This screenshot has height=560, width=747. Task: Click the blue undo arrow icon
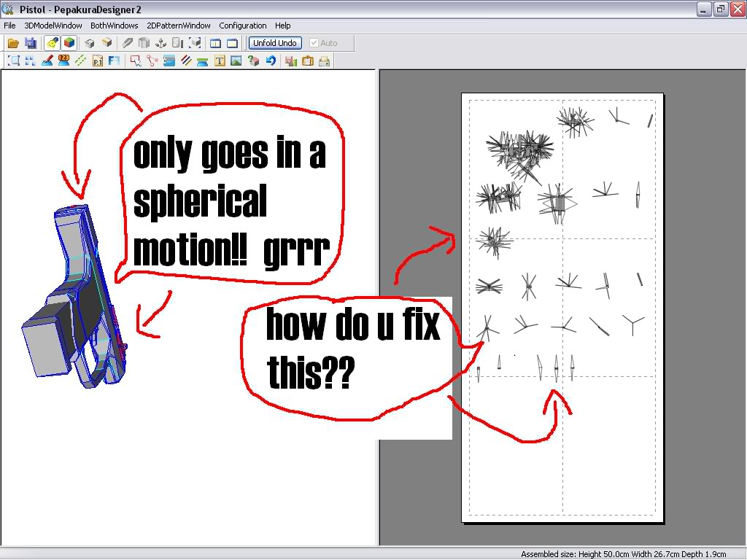tap(271, 61)
